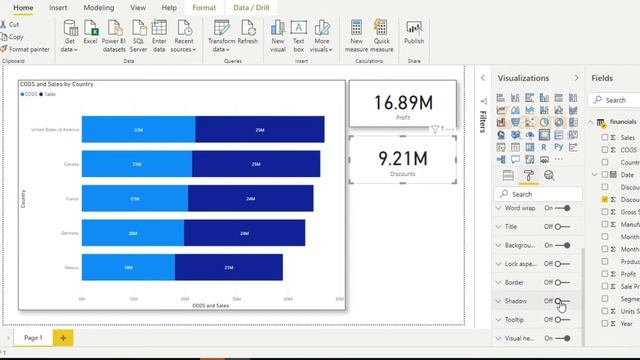Select the Ribbon chart visual
The height and width of the screenshot is (360, 640).
[559, 110]
